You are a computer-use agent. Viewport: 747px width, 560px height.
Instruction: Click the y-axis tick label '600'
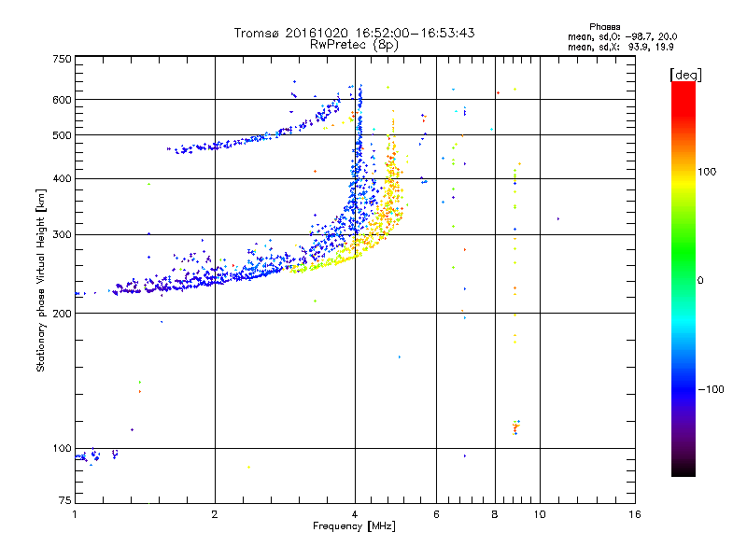(x=63, y=100)
